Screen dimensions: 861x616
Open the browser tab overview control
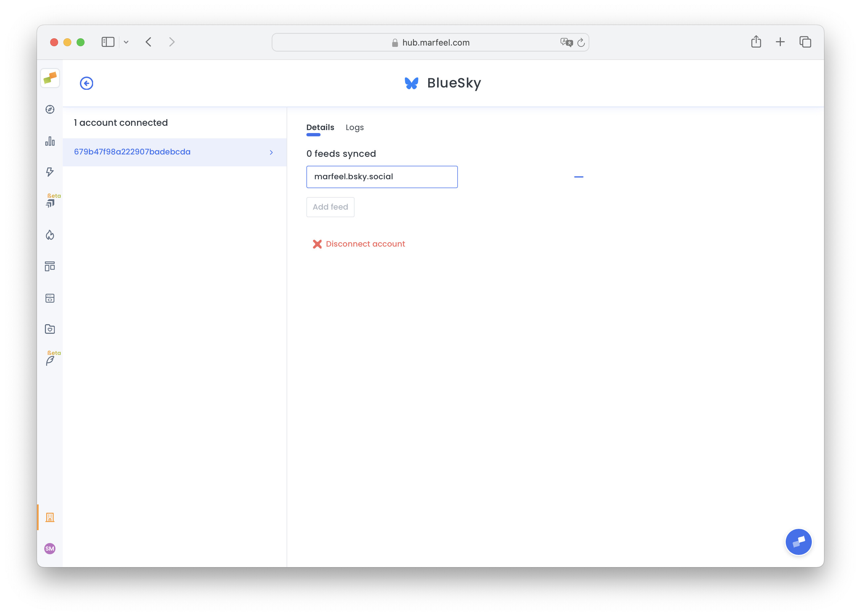[805, 42]
